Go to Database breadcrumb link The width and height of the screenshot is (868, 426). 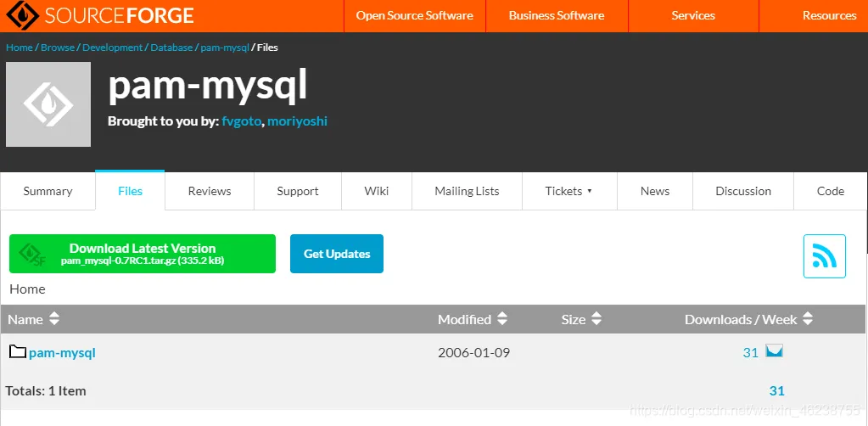pos(171,48)
